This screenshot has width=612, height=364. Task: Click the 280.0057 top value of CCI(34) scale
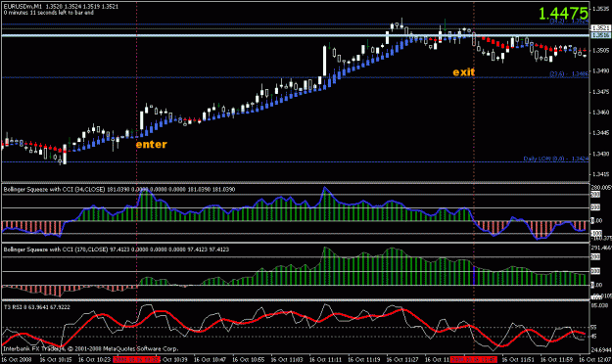click(601, 188)
